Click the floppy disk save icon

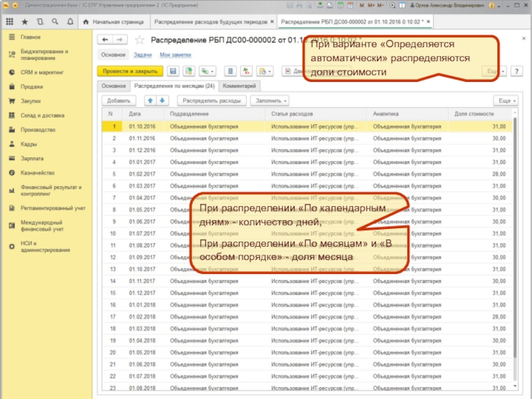173,71
